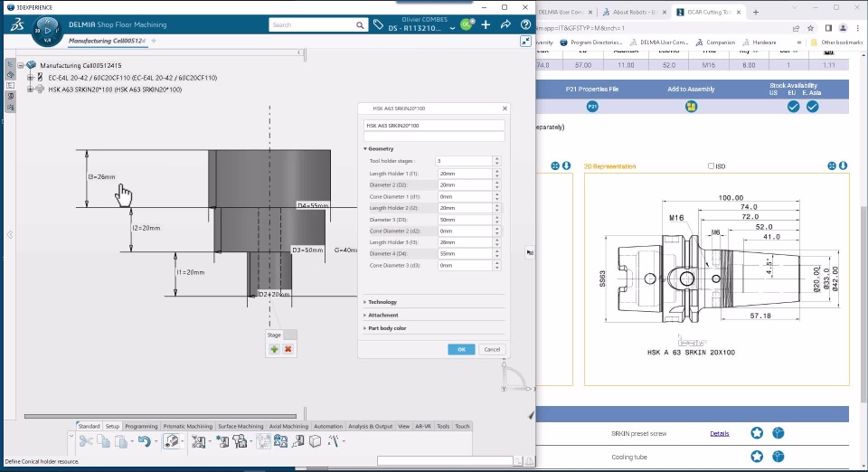Collapse the Manufacturing Cell00512415 tree node
868x472 pixels.
point(21,66)
